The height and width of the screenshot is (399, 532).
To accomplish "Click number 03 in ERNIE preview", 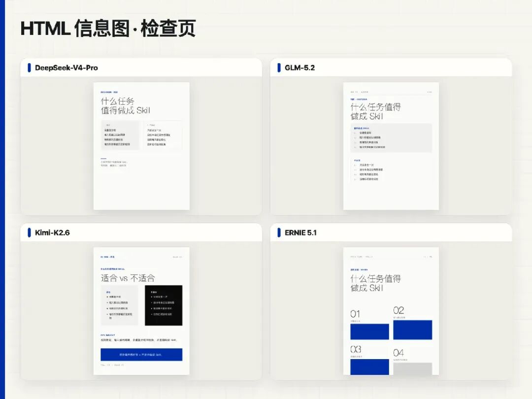I will [x=356, y=349].
